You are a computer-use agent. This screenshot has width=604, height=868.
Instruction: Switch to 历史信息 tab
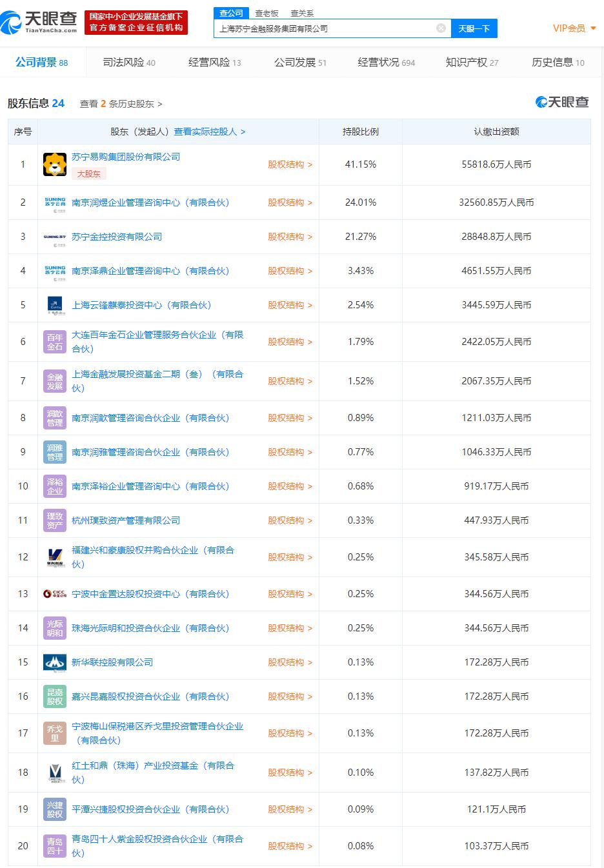coord(558,63)
